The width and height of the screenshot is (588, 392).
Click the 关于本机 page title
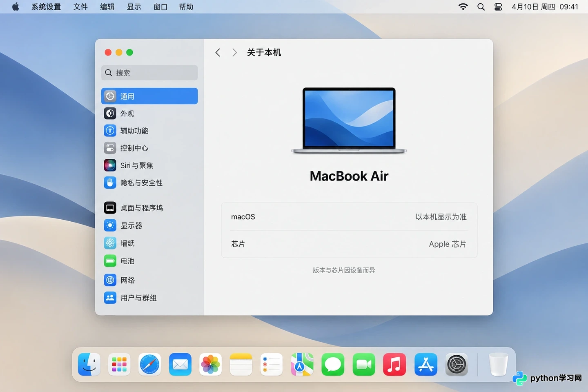[264, 52]
